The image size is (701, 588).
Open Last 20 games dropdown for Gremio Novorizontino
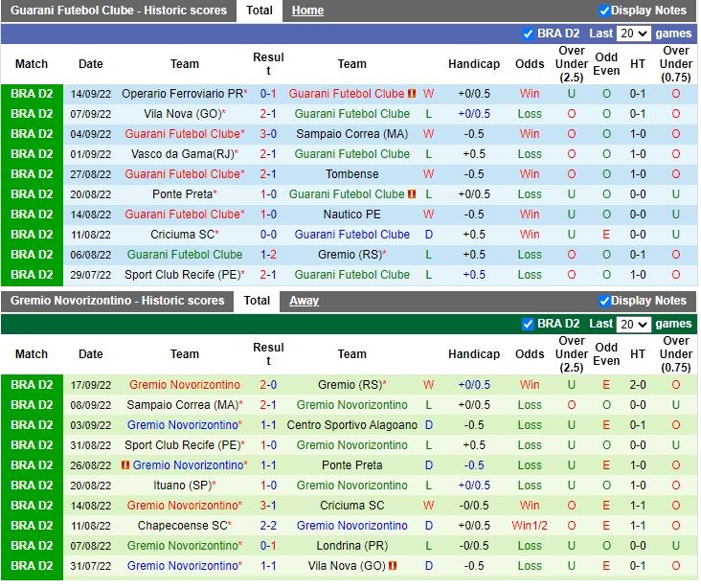pyautogui.click(x=633, y=325)
